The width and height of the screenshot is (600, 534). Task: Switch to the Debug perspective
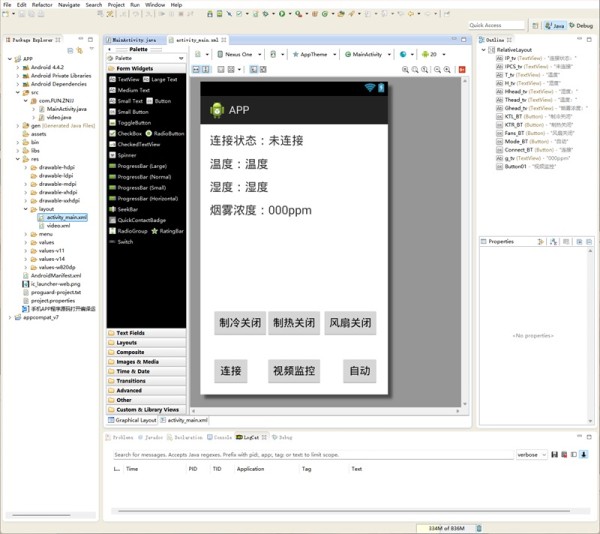[581, 26]
